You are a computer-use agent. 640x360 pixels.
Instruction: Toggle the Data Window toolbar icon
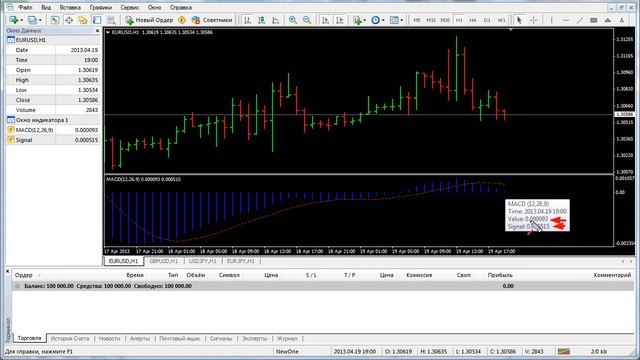coord(69,20)
